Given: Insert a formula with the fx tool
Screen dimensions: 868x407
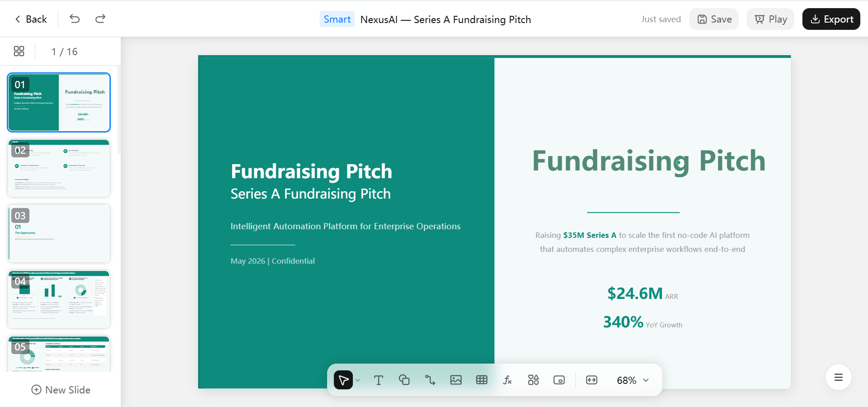Looking at the screenshot, I should point(508,380).
